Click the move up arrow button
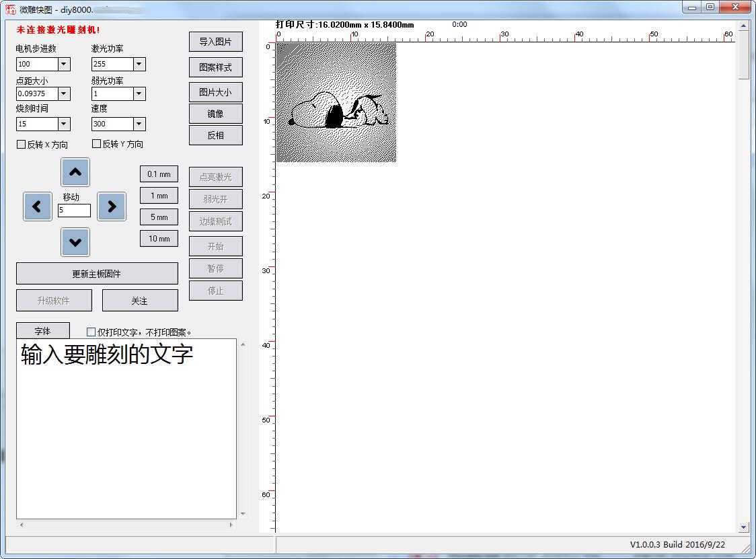This screenshot has width=756, height=559. (75, 172)
